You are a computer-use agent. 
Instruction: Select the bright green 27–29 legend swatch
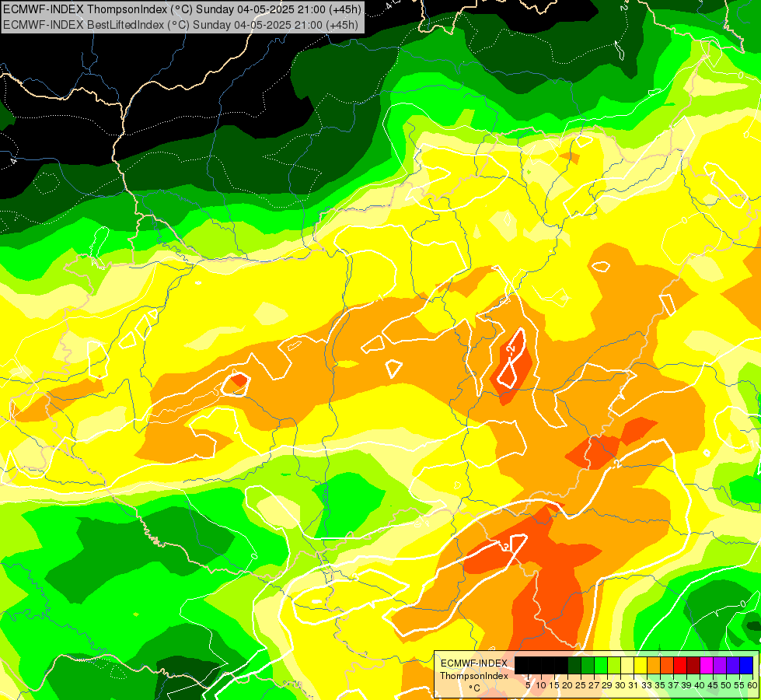(601, 665)
